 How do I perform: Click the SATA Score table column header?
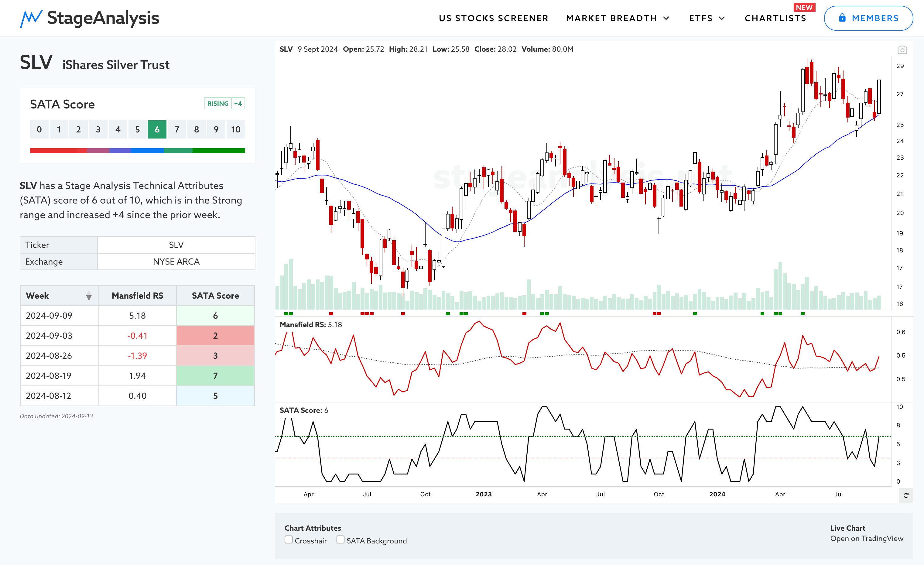coord(215,296)
